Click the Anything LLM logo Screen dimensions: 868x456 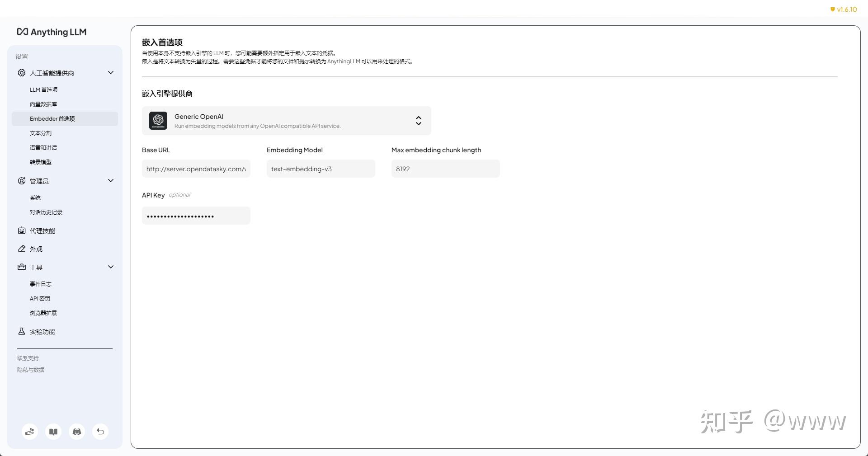coord(52,32)
